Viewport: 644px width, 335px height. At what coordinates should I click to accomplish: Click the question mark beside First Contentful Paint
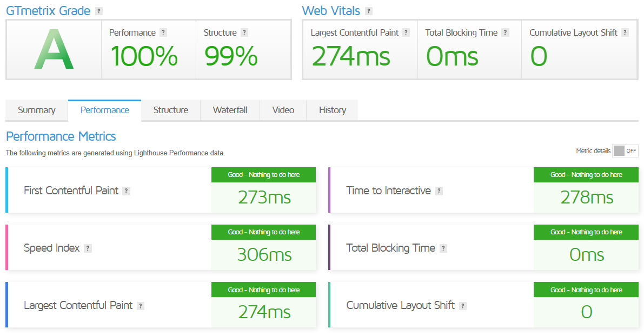coord(127,191)
